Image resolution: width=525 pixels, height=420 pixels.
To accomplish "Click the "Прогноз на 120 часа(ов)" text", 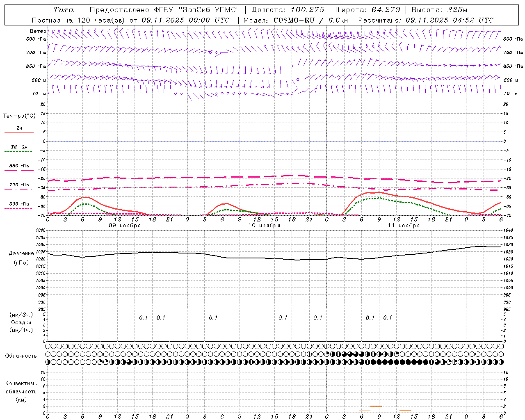I will point(79,20).
